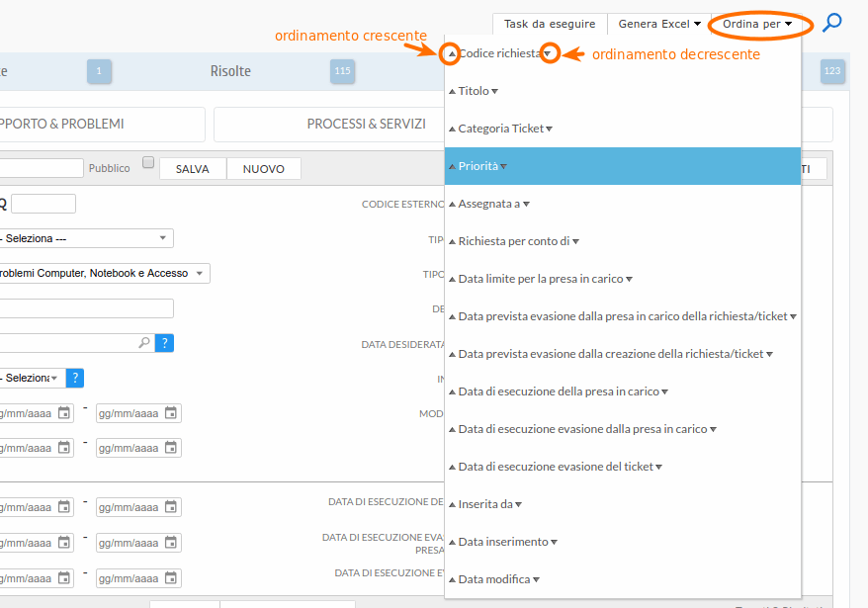Click the 123 count badge
This screenshot has height=608, width=868.
(x=832, y=71)
